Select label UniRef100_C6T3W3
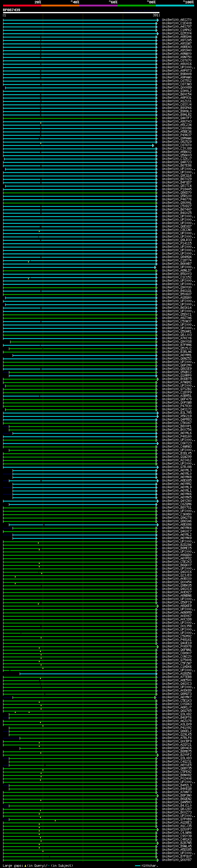The height and width of the screenshot is (868, 197). click(x=177, y=84)
